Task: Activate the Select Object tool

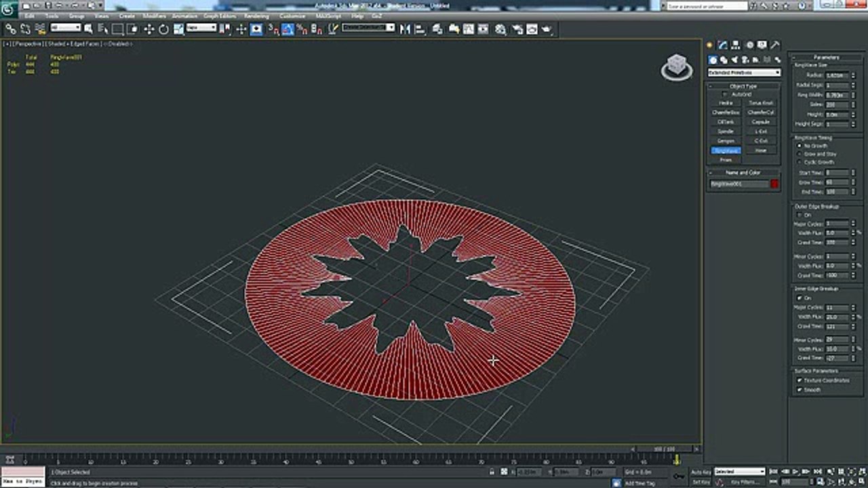Action: [x=90, y=29]
